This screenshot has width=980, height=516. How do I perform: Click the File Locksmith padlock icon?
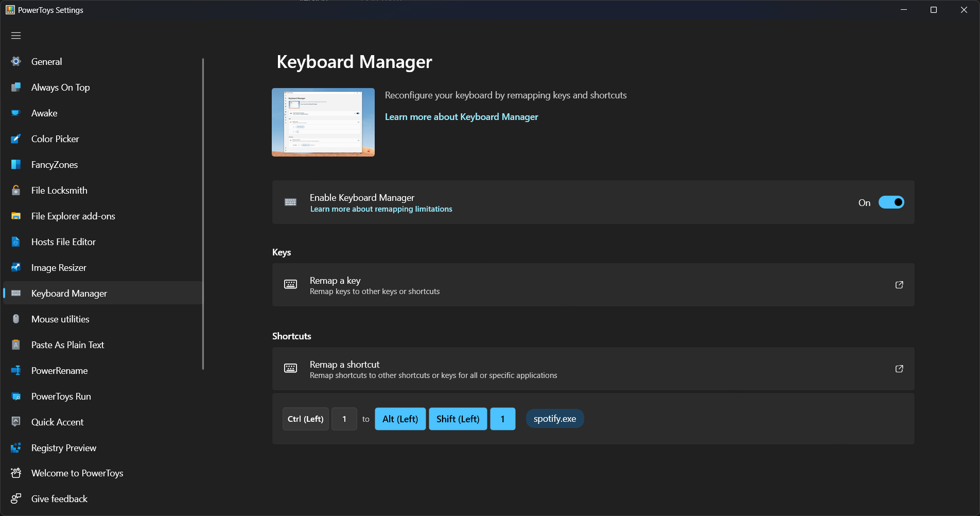16,190
